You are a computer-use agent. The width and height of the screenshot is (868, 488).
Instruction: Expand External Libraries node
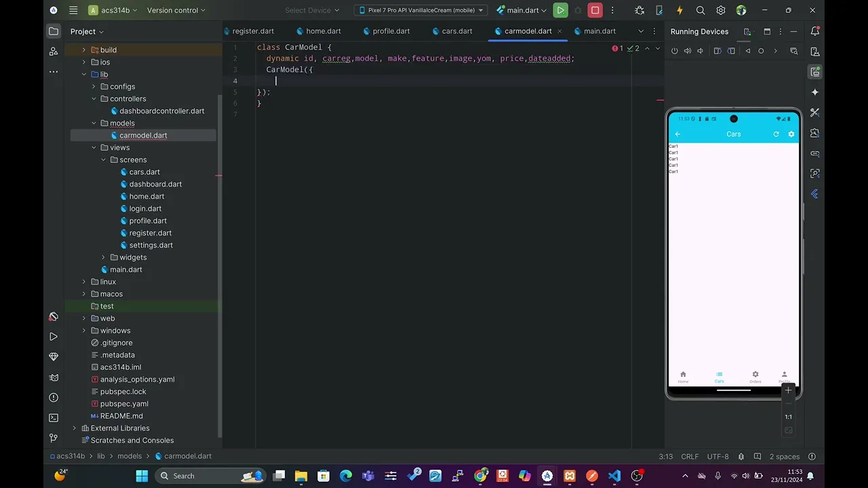coord(75,428)
